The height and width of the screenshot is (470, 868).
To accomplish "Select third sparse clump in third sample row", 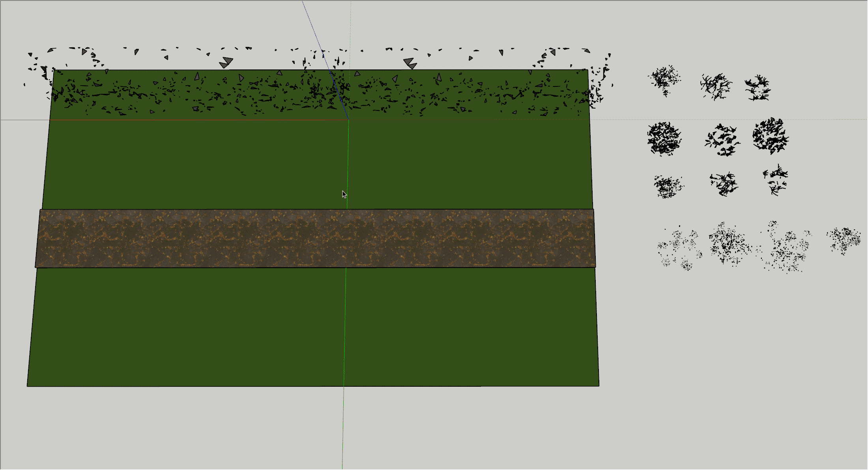I will click(775, 180).
